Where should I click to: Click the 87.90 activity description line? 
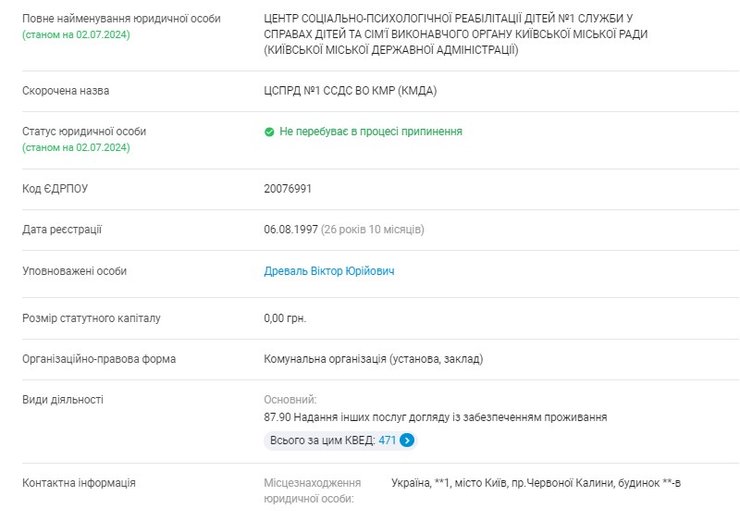point(435,417)
